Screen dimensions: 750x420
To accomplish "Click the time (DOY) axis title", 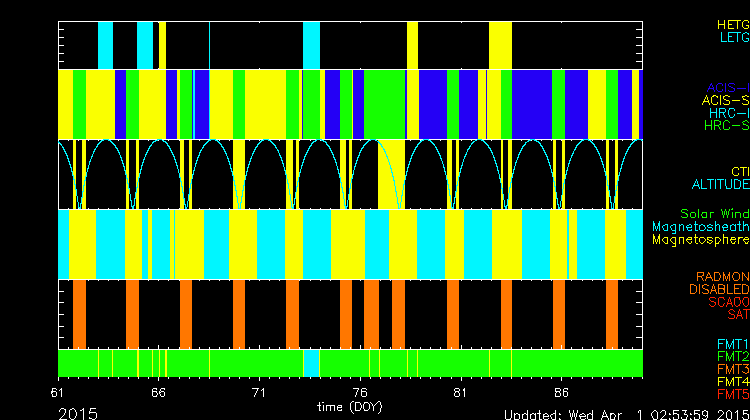I will pyautogui.click(x=346, y=407).
